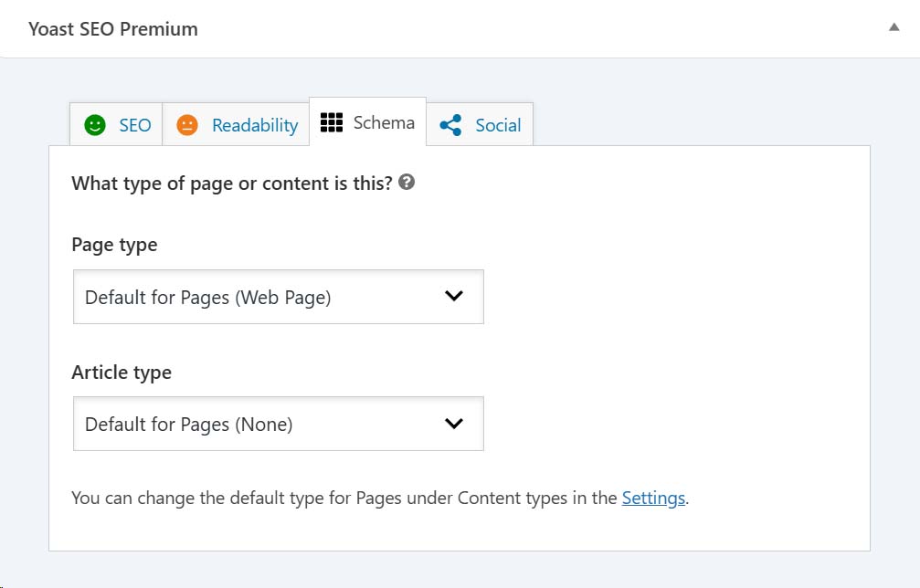Click the Page type field label
The image size is (920, 588).
(114, 245)
